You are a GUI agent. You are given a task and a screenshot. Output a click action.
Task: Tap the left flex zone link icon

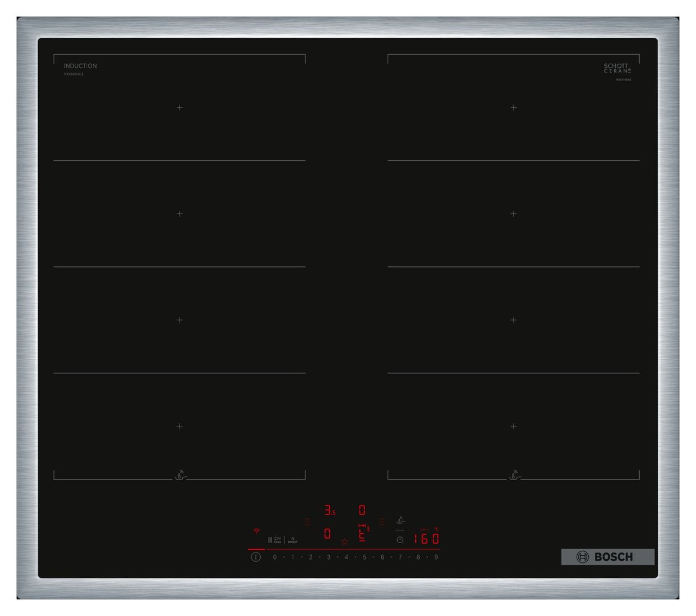click(x=308, y=522)
